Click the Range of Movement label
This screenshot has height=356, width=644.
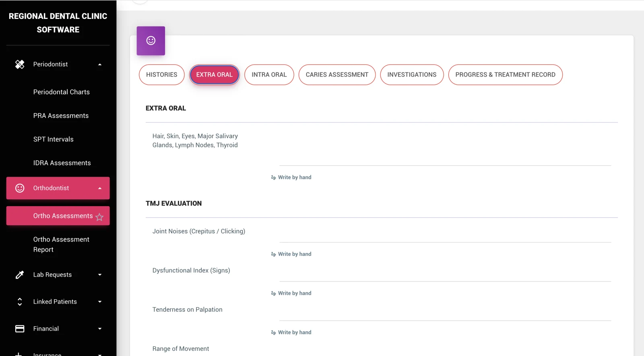point(181,349)
